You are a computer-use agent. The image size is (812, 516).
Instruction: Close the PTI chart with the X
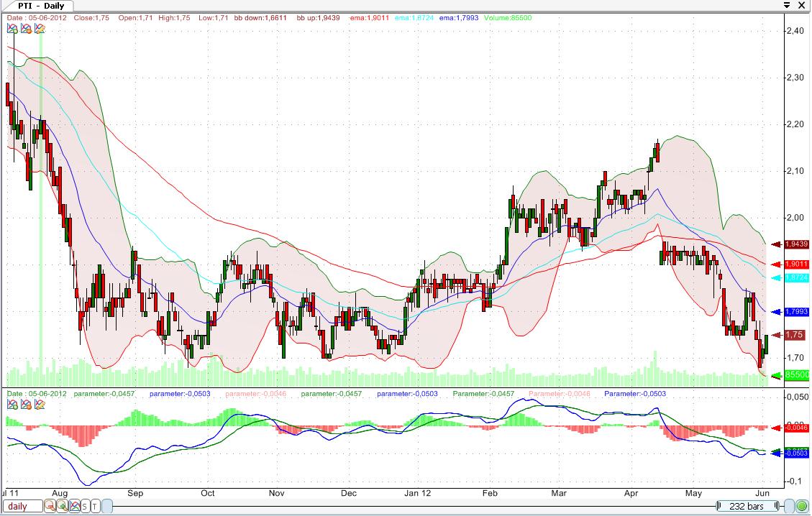(802, 5)
